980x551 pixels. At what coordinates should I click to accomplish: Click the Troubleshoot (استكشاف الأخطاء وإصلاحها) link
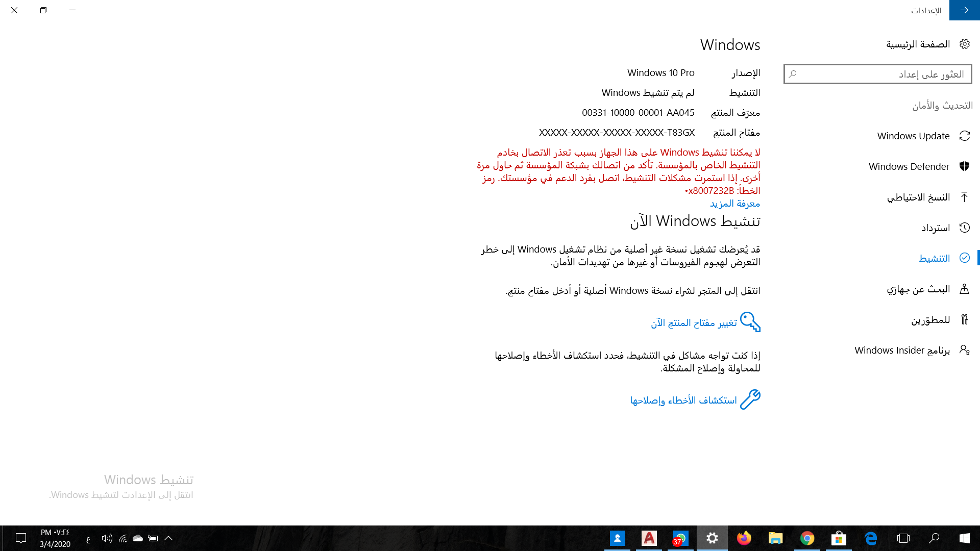pos(683,400)
